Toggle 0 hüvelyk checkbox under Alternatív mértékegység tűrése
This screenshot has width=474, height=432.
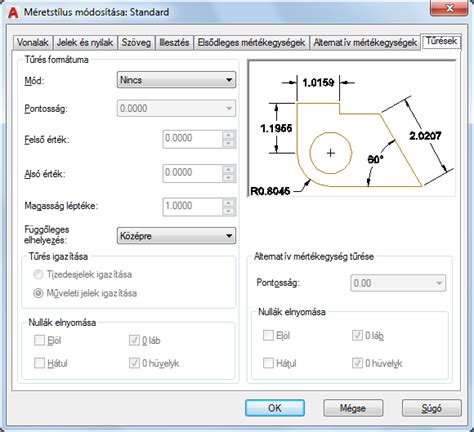coord(357,363)
